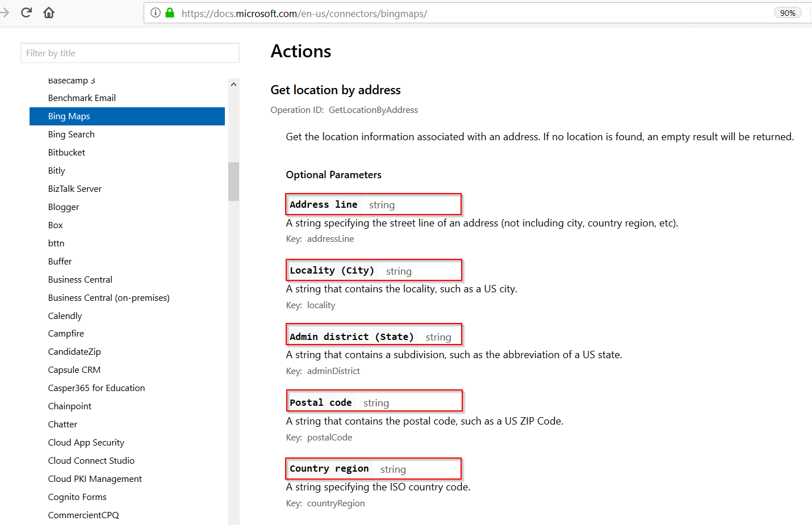Click the page information circle icon in address bar

click(155, 12)
